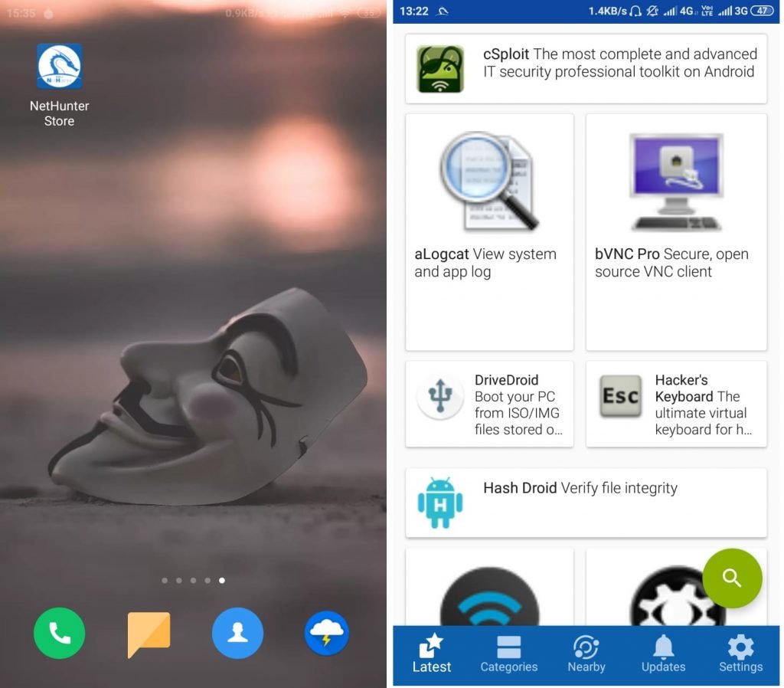Select the last home screen page dot

pyautogui.click(x=222, y=581)
